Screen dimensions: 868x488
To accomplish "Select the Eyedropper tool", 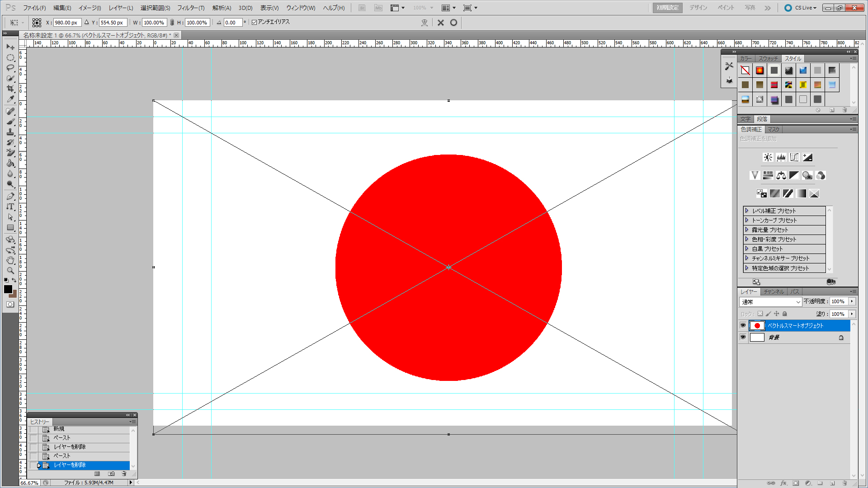I will pyautogui.click(x=10, y=99).
